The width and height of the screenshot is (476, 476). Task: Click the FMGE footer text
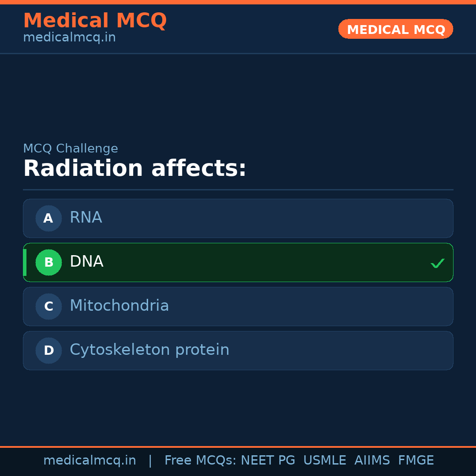pos(416,460)
